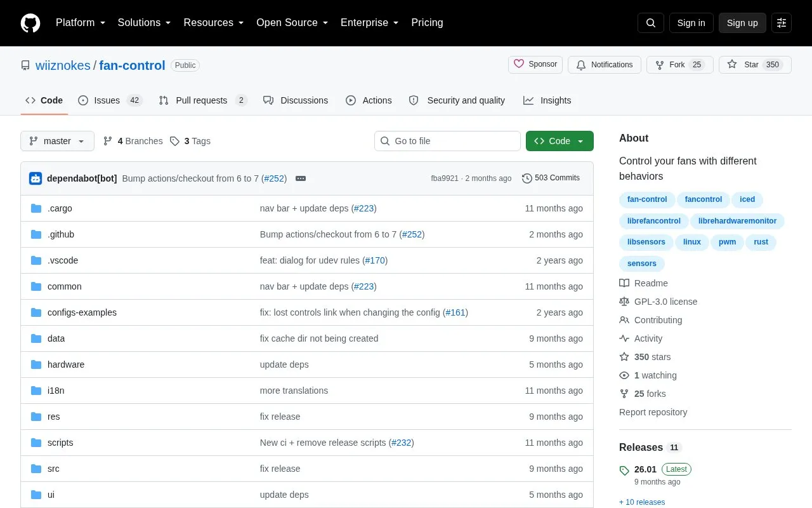812x508 pixels.
Task: Click the book icon beside Readme
Action: (x=624, y=283)
